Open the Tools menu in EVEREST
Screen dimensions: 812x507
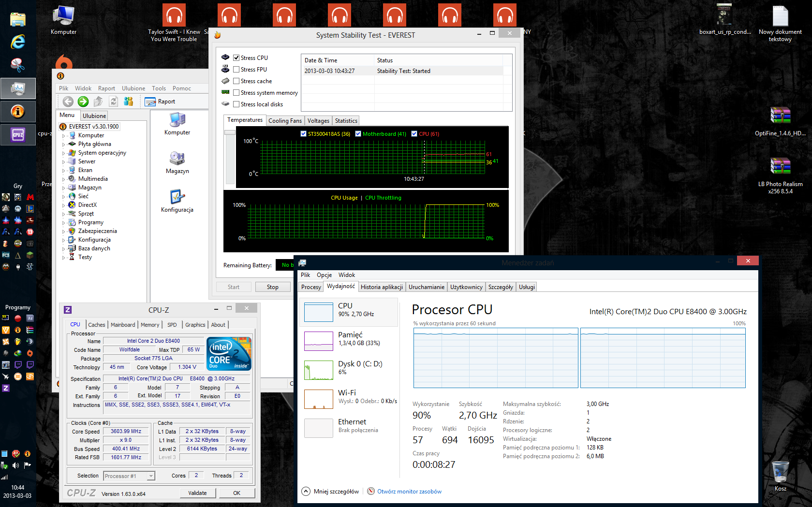(159, 88)
